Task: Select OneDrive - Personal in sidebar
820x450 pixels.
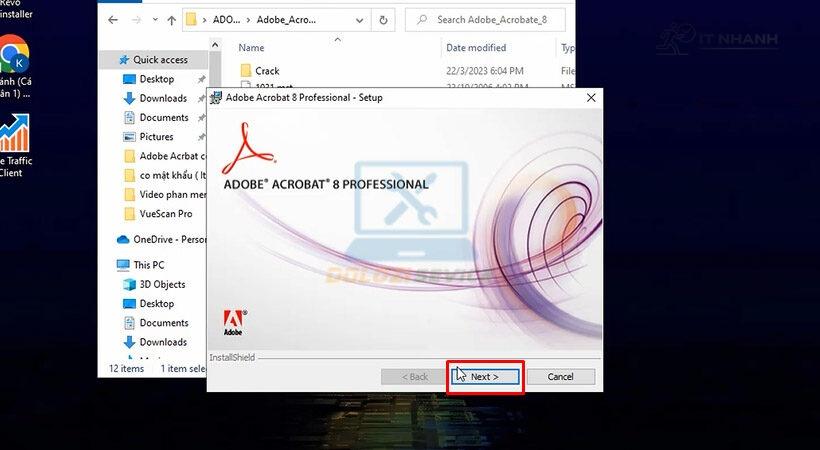Action: (x=161, y=240)
